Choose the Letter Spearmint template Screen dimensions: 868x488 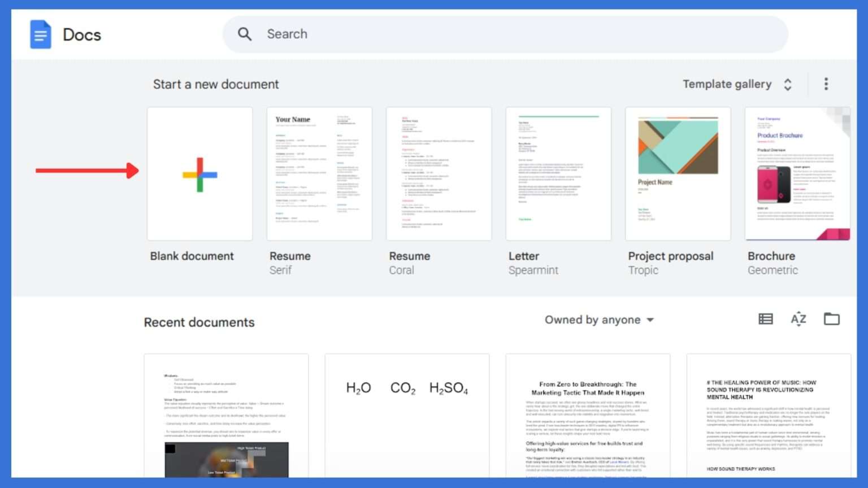[x=558, y=174]
